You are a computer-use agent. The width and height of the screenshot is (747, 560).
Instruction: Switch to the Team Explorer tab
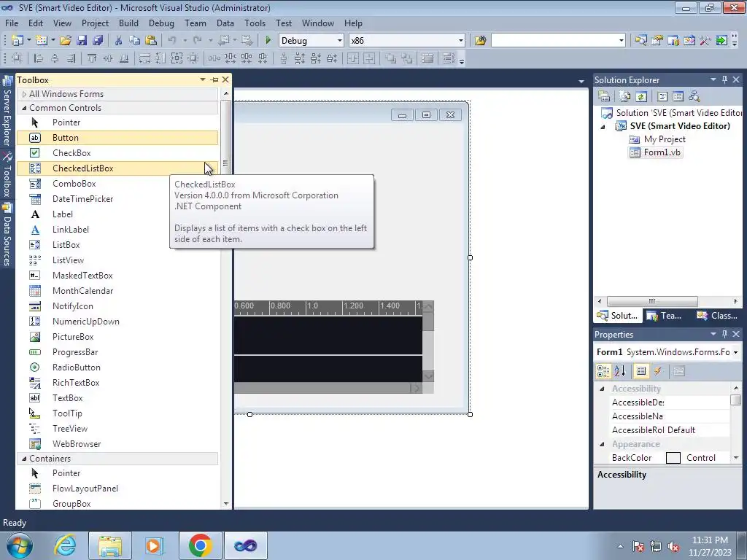pos(665,316)
